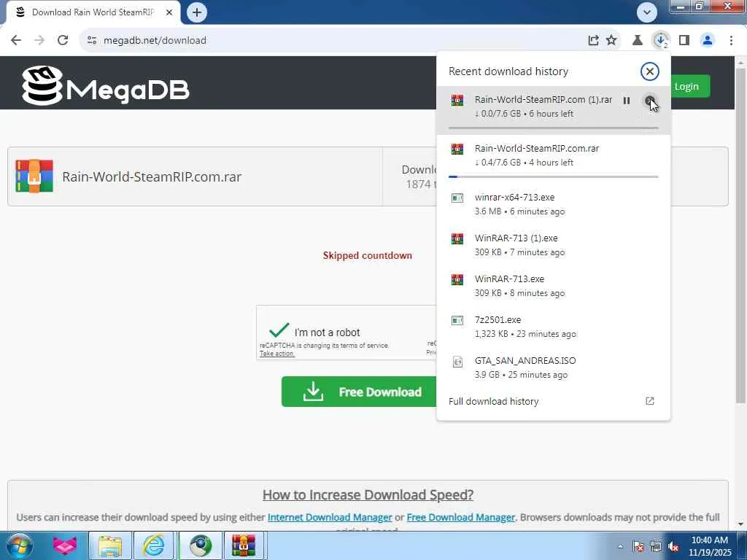Launch Internet Explorer from taskbar
This screenshot has height=560, width=747.
coord(154,545)
